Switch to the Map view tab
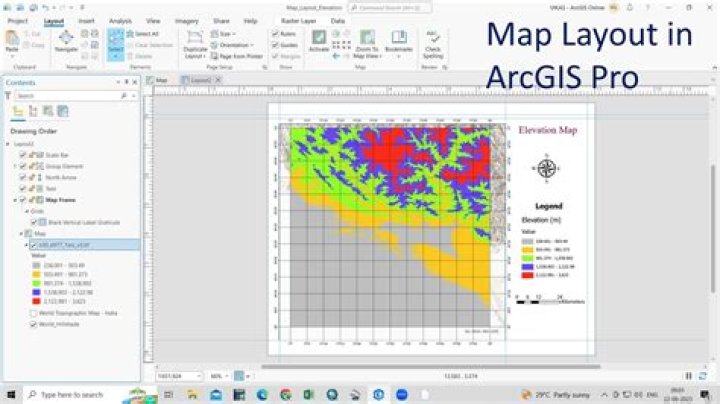The height and width of the screenshot is (404, 720). click(x=157, y=80)
